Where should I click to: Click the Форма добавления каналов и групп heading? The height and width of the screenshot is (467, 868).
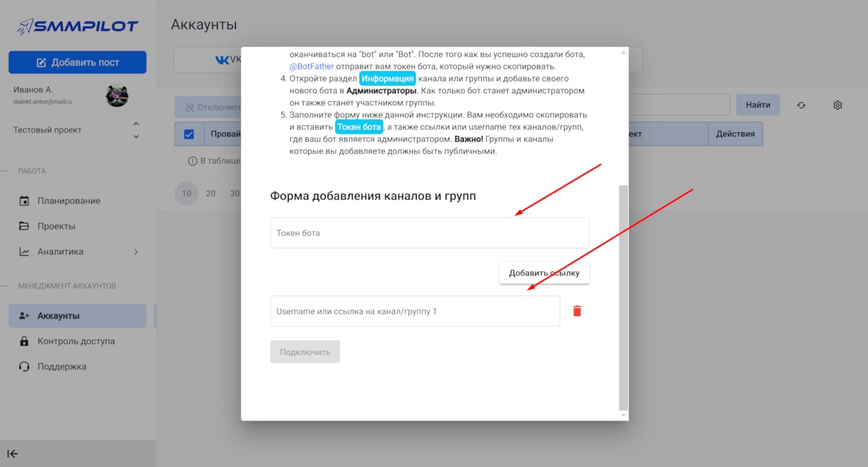(373, 196)
